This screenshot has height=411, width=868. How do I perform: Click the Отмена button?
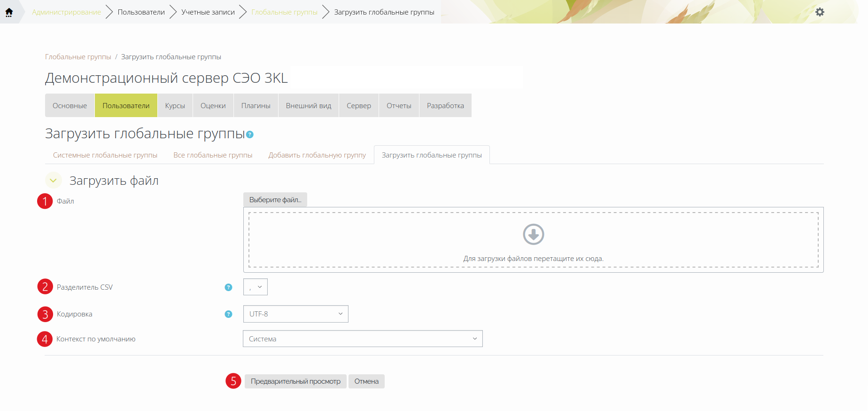point(366,381)
